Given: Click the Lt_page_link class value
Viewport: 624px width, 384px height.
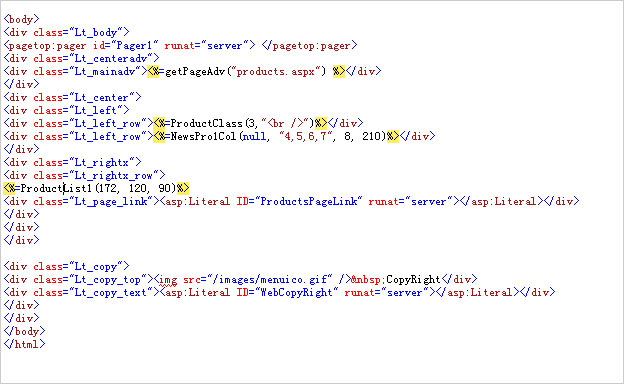Looking at the screenshot, I should (111, 201).
